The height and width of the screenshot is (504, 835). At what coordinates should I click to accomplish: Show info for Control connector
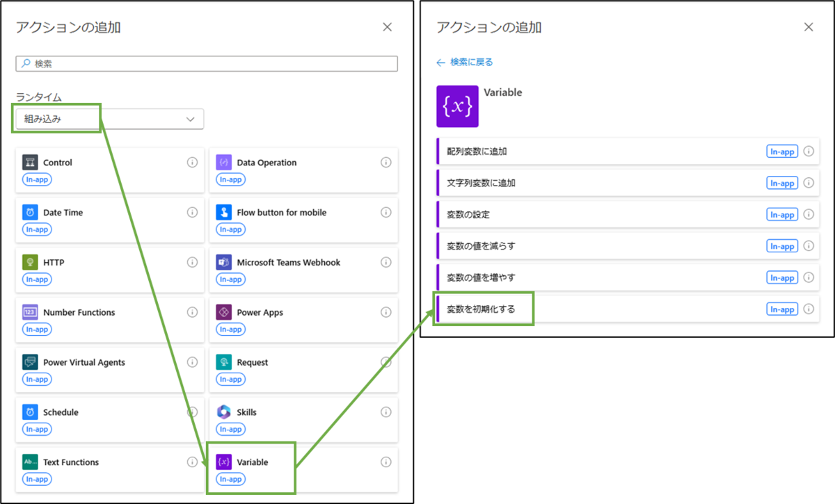[x=192, y=163]
